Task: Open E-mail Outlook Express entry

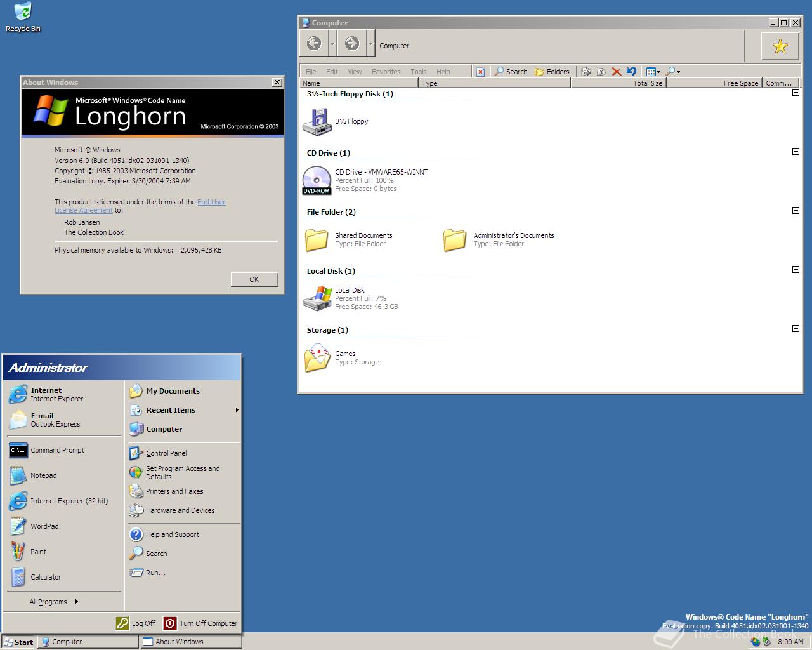Action: [x=63, y=420]
